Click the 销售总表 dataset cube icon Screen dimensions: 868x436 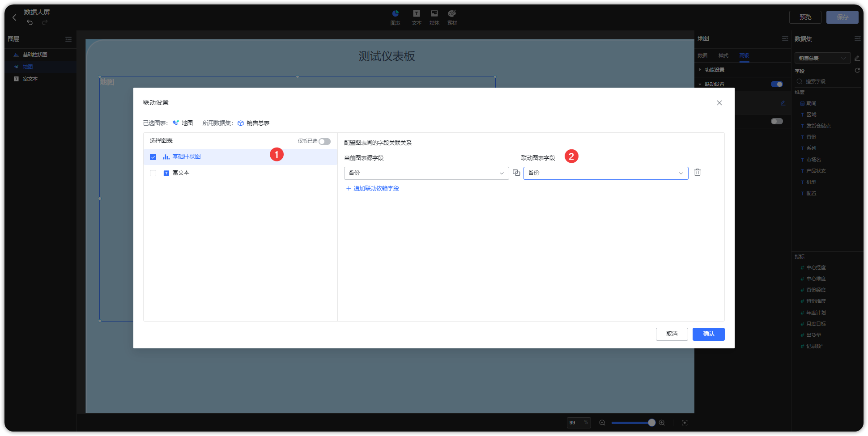click(x=241, y=123)
